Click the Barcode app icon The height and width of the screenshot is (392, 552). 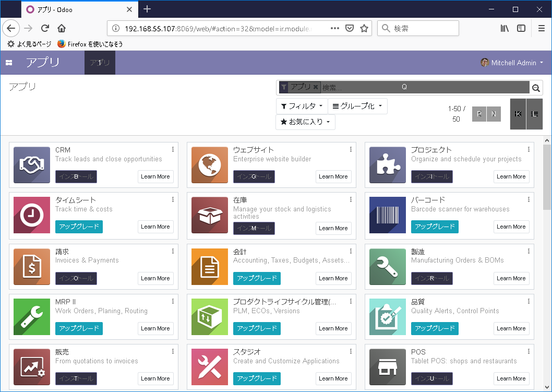point(388,215)
